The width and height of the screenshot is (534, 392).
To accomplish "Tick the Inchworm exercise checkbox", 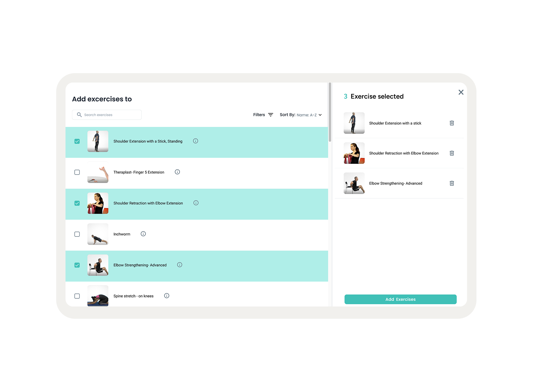I will point(77,234).
